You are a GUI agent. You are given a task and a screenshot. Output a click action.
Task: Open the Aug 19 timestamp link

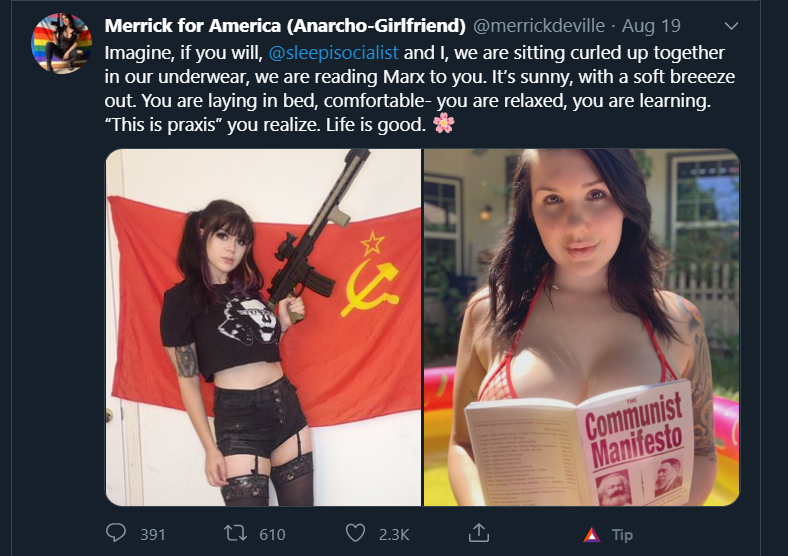coord(651,26)
